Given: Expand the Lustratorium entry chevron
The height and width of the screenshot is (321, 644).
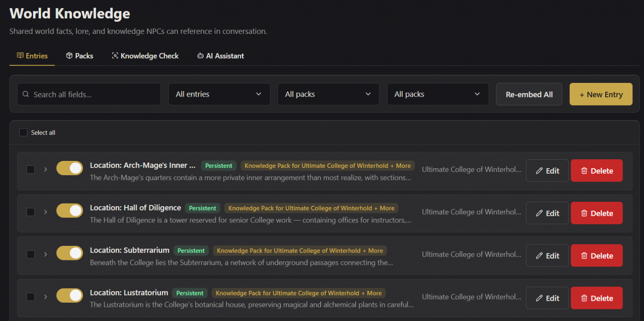Looking at the screenshot, I should (x=45, y=297).
